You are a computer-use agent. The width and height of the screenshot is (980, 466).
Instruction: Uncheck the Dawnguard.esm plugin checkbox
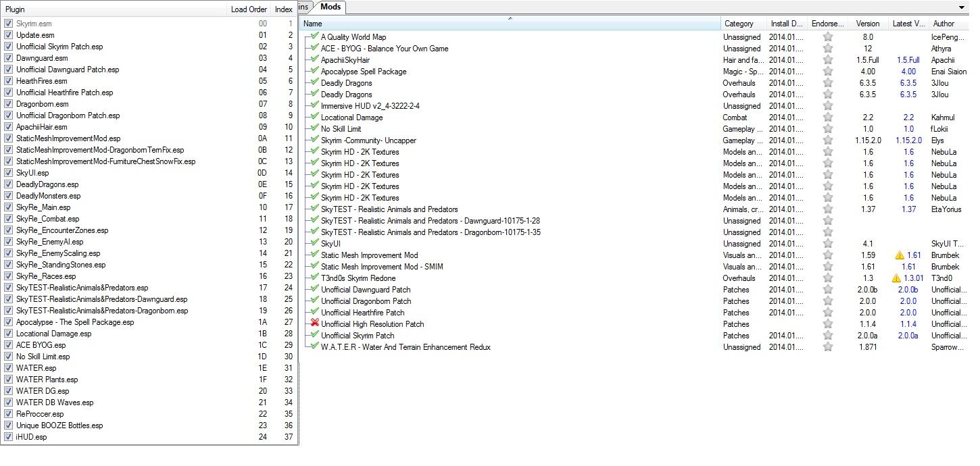[8, 58]
